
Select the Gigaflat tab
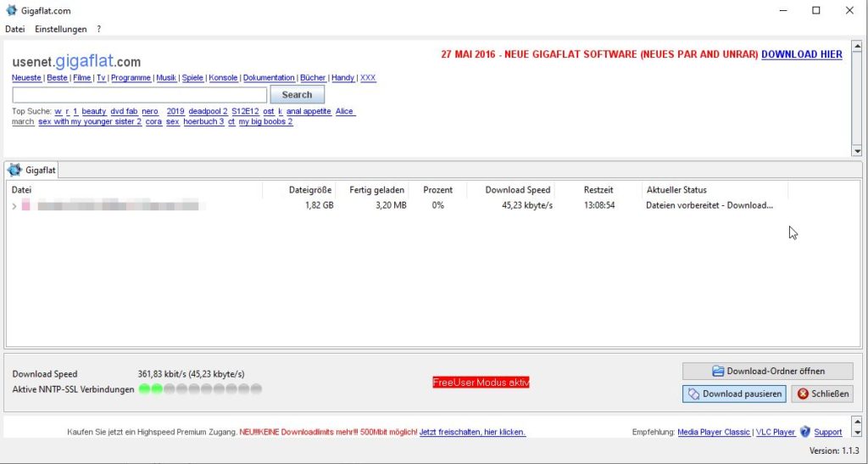(x=32, y=170)
